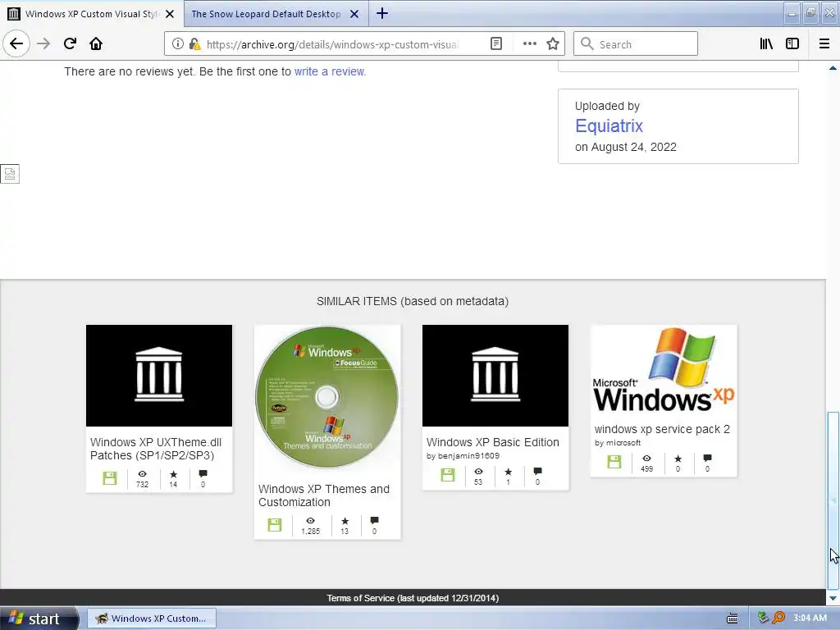
Task: Click software floppy icon on UXTheme.dll Patches card
Action: point(110,478)
